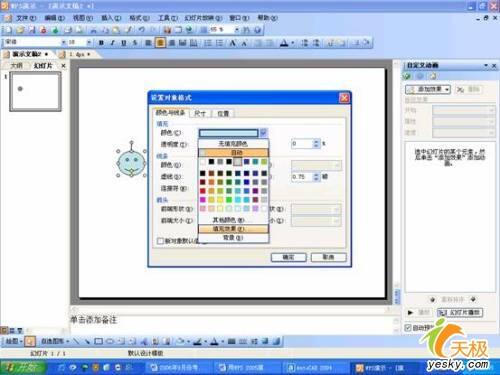Viewport: 500px width, 375px height.
Task: Open the File menu
Action: click(26, 18)
